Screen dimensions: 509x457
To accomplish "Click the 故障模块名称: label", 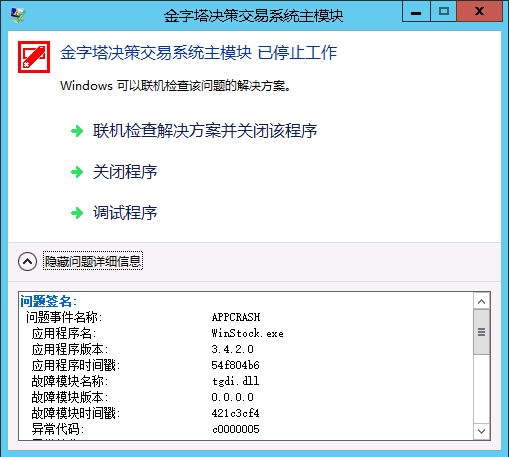I will pos(70,381).
